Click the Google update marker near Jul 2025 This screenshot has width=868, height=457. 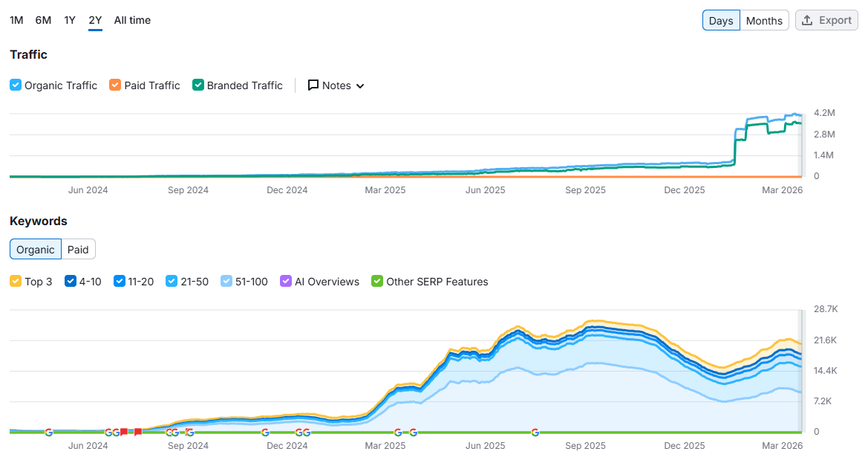(535, 432)
